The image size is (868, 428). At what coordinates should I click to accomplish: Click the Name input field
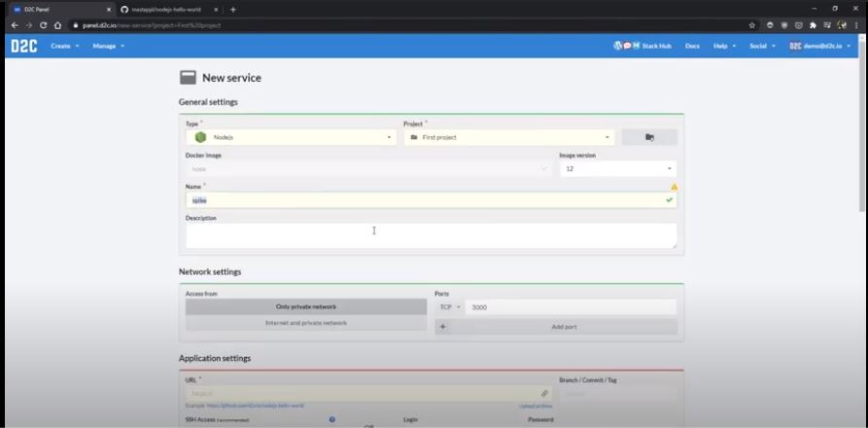(x=432, y=199)
